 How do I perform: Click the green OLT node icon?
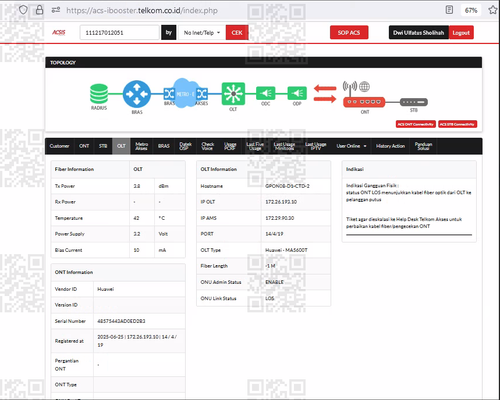click(x=233, y=94)
